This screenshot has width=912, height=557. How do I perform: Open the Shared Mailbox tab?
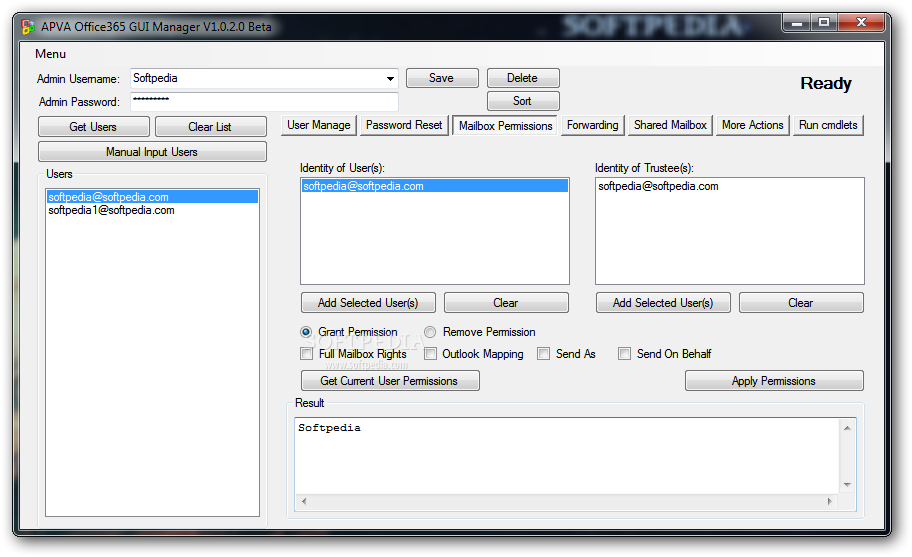(x=670, y=126)
